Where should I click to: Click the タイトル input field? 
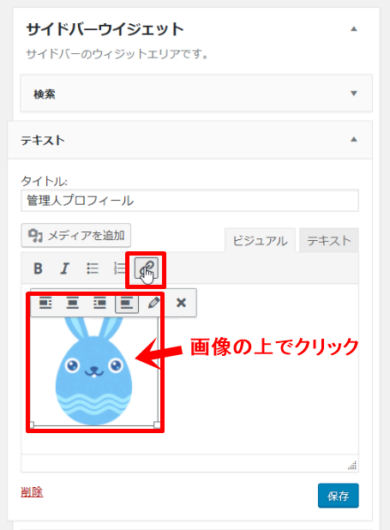click(190, 200)
